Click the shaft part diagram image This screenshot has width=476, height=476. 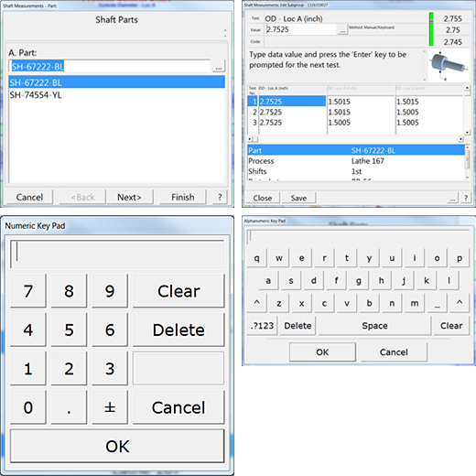[449, 65]
